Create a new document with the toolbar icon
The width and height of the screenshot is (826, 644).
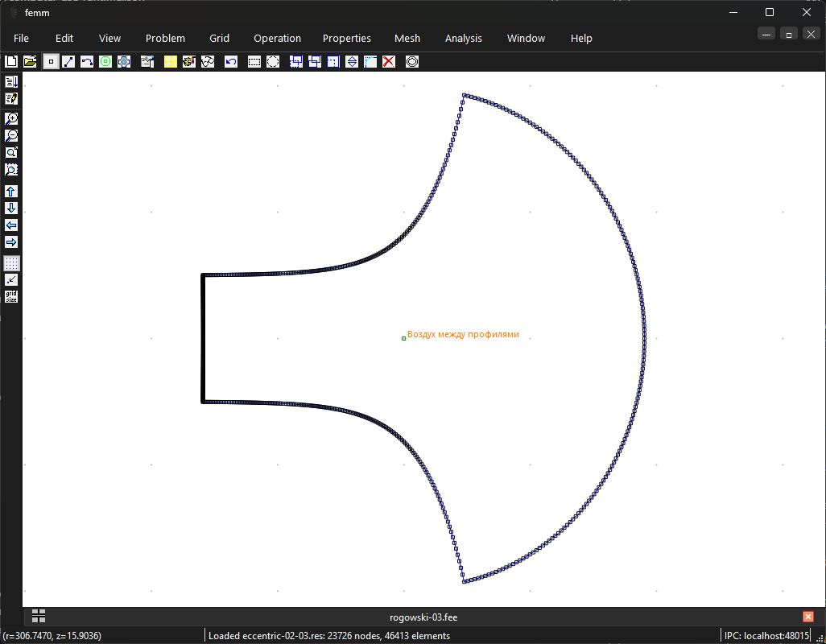click(x=11, y=62)
